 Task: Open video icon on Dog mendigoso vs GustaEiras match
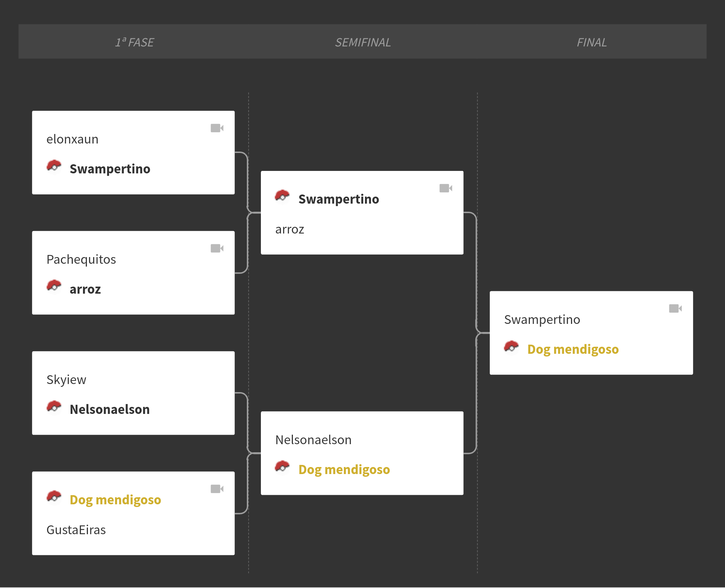(x=217, y=489)
